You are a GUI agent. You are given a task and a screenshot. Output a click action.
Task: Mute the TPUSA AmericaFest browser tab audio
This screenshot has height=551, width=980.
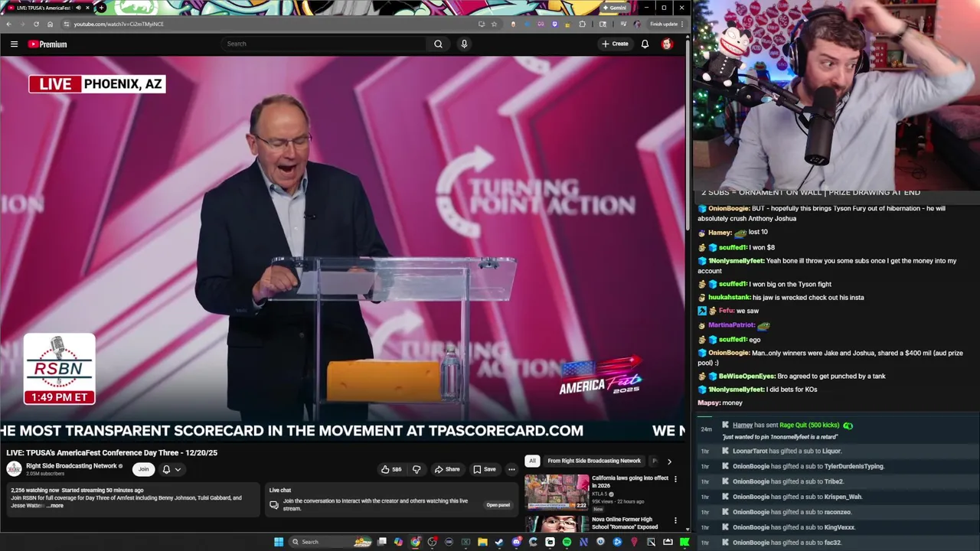point(79,8)
